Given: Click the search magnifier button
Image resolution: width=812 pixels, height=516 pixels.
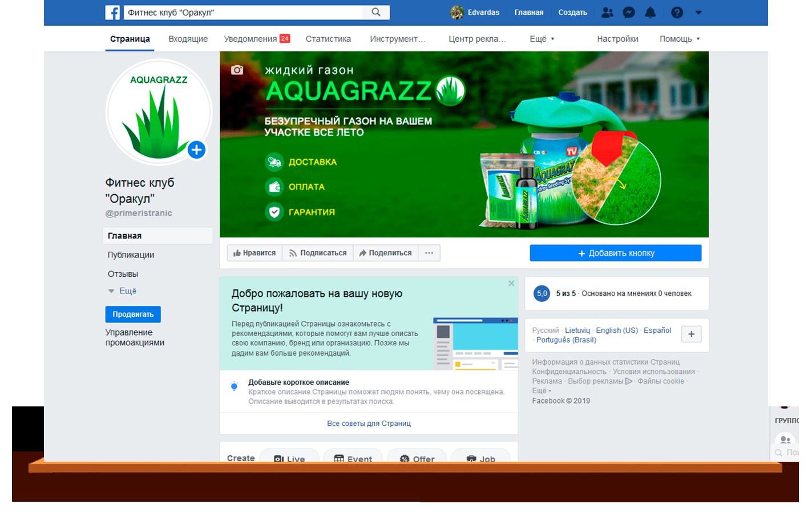Looking at the screenshot, I should (376, 12).
